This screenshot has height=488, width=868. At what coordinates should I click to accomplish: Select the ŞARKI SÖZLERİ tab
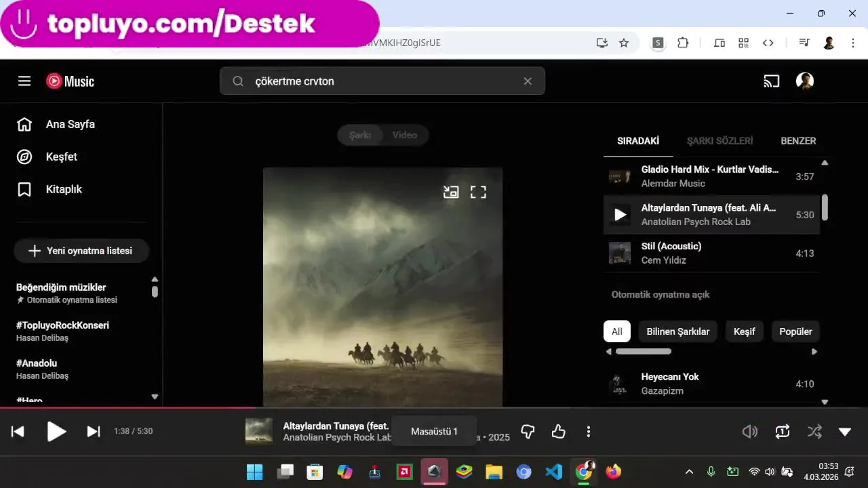click(x=720, y=141)
